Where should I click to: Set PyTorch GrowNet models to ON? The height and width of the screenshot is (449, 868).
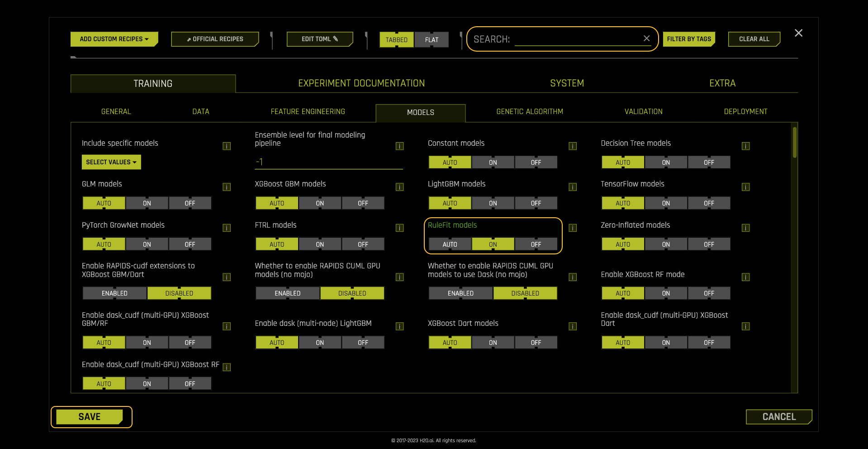147,244
